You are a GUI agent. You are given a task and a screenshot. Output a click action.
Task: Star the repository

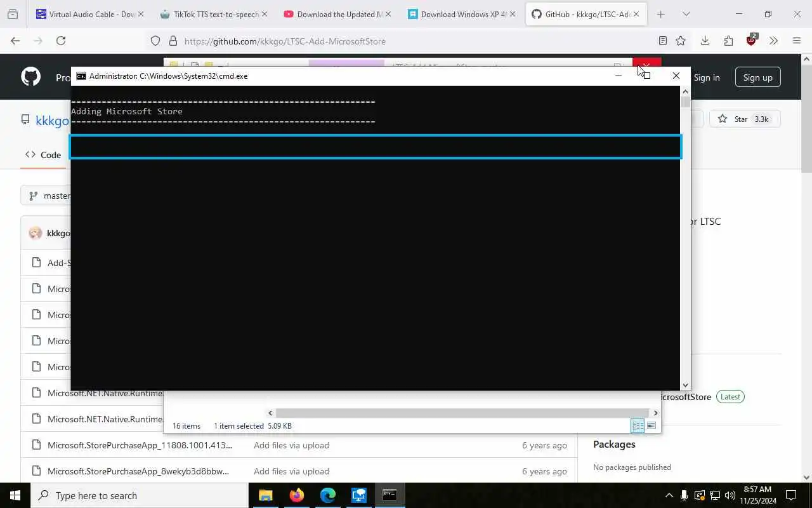point(744,119)
